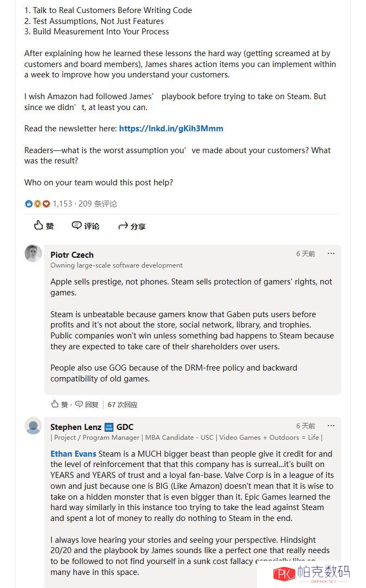Open the Ethan Evans mention link
The width and height of the screenshot is (366, 588).
point(74,454)
